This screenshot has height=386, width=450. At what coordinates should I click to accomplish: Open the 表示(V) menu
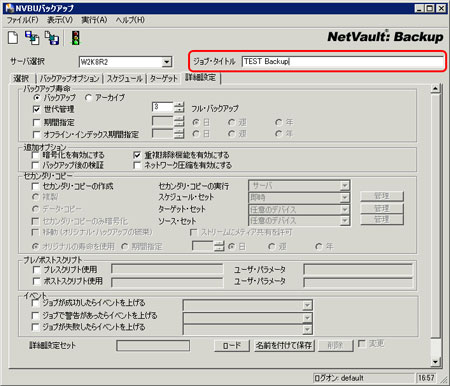(x=60, y=20)
